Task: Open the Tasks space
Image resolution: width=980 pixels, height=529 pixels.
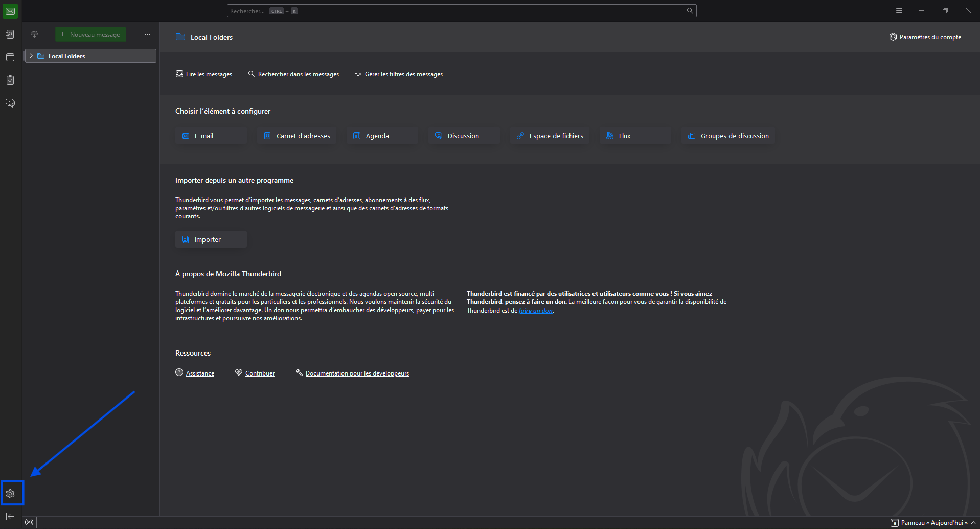Action: tap(10, 80)
